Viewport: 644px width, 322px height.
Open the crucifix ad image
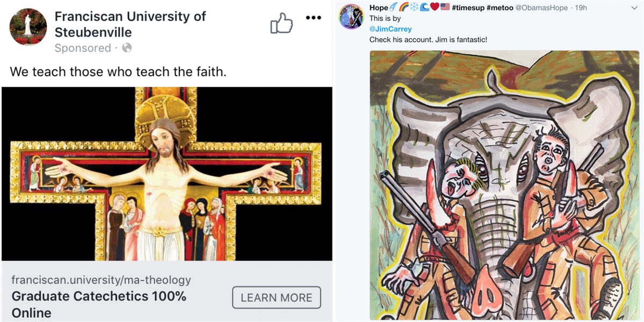pyautogui.click(x=166, y=174)
